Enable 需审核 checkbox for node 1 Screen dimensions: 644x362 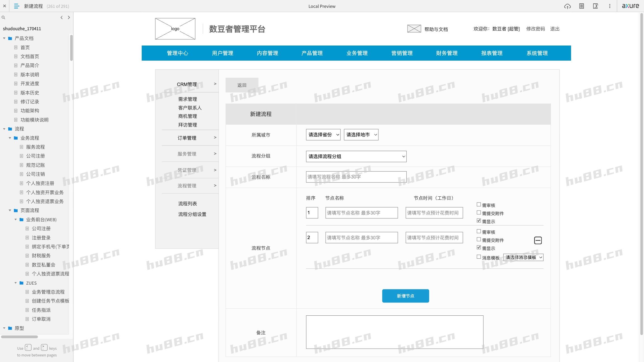point(479,205)
